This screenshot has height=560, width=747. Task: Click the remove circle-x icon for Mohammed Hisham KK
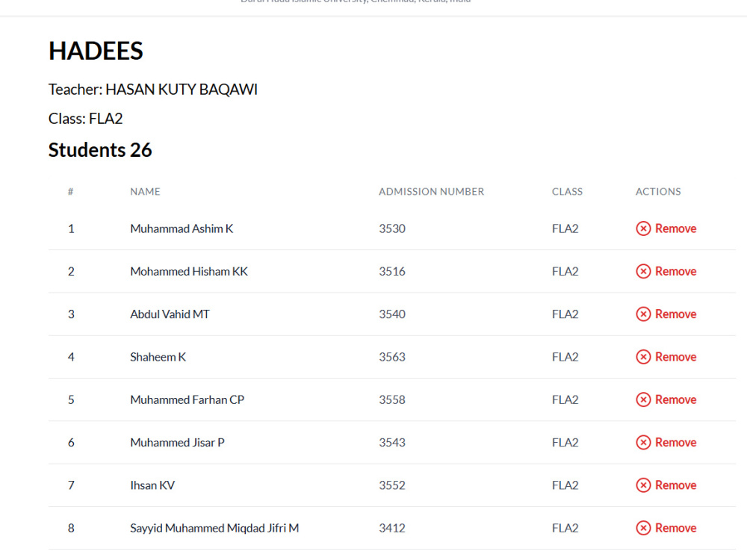[643, 272]
